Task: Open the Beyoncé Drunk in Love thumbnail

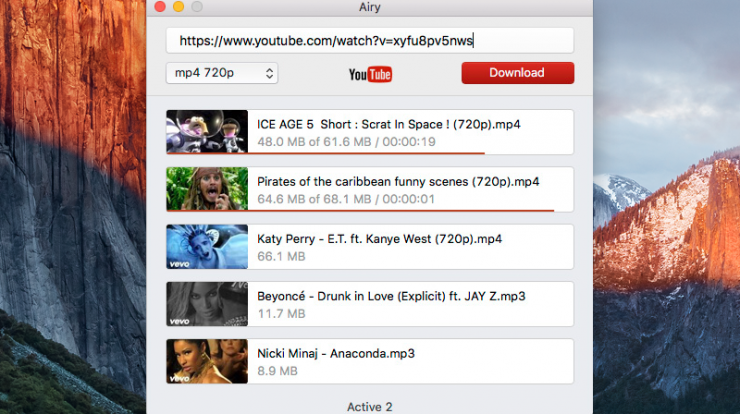Action: coord(207,304)
